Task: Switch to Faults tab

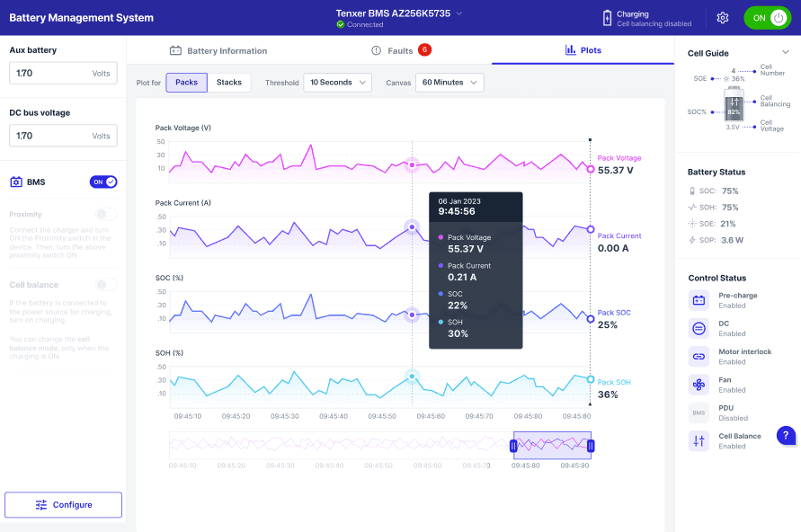Action: click(401, 50)
